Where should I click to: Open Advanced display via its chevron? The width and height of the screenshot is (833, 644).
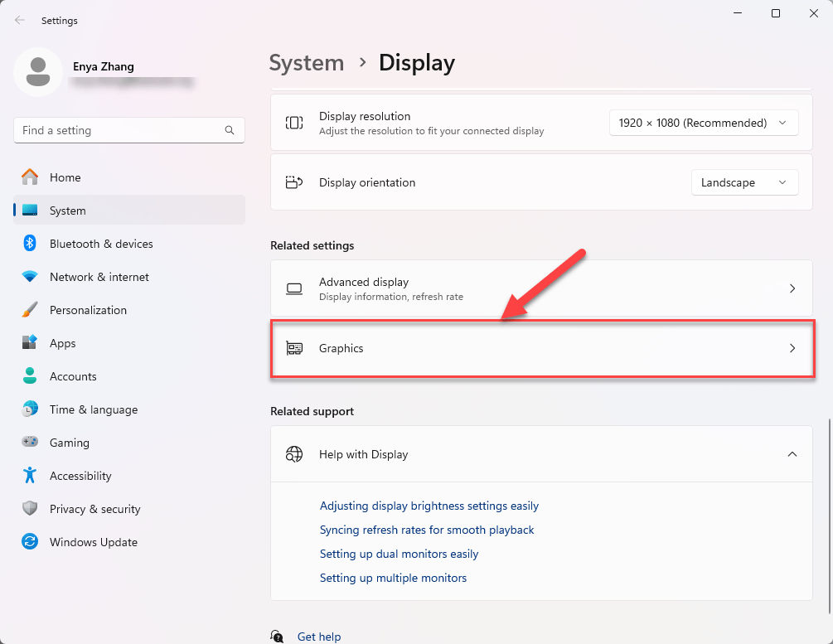pyautogui.click(x=792, y=288)
